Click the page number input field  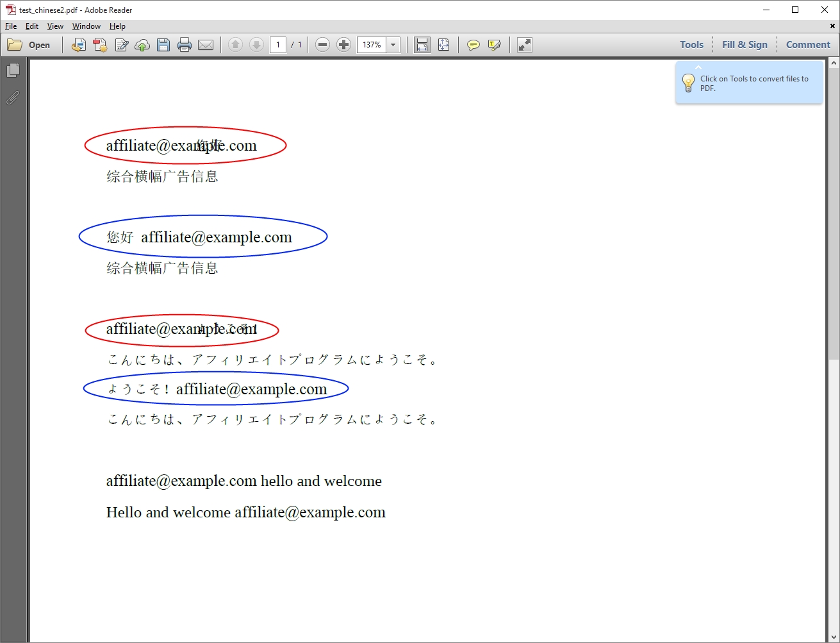click(277, 45)
